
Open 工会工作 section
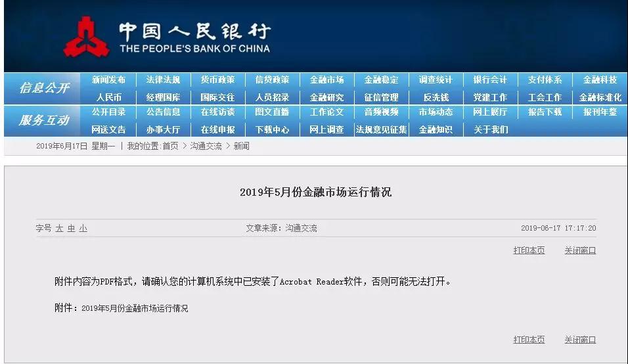coord(545,97)
